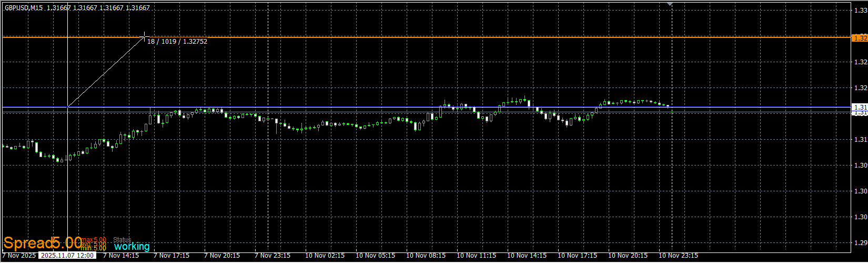
Task: Click the 1.29 price scale label
Action: click(861, 243)
